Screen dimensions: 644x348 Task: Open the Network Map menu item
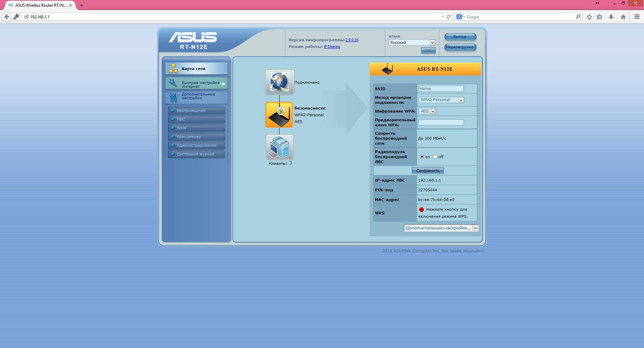196,68
